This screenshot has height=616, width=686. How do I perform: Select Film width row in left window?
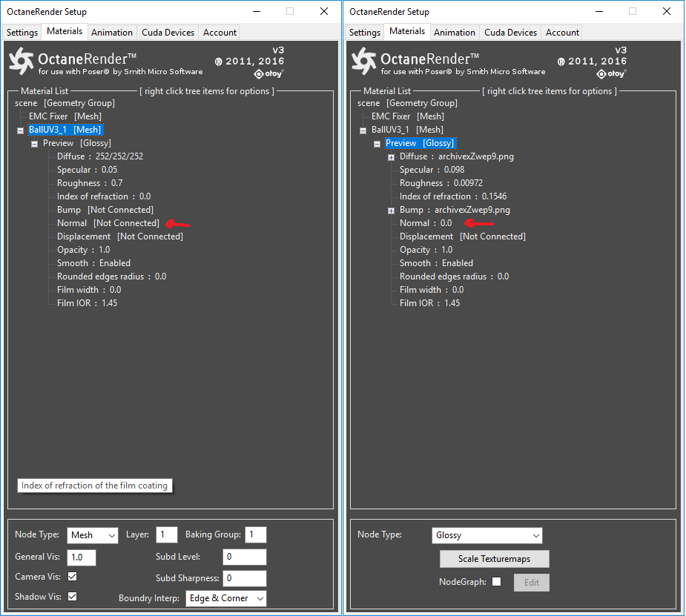click(x=89, y=289)
